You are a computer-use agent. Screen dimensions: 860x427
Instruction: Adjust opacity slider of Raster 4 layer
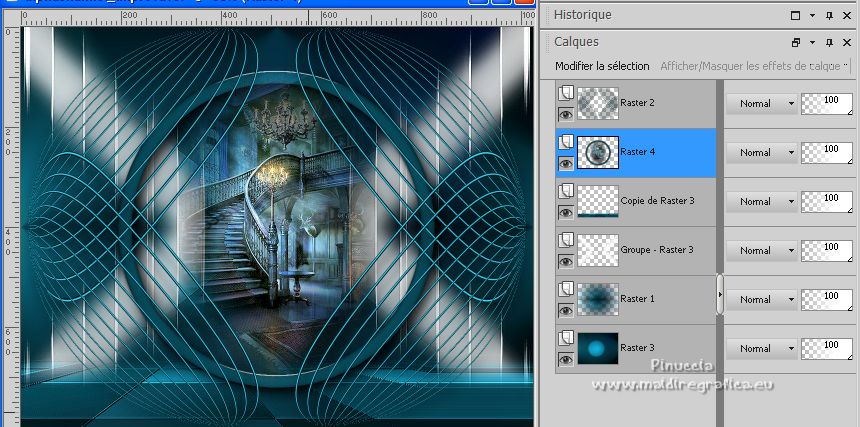pos(827,153)
